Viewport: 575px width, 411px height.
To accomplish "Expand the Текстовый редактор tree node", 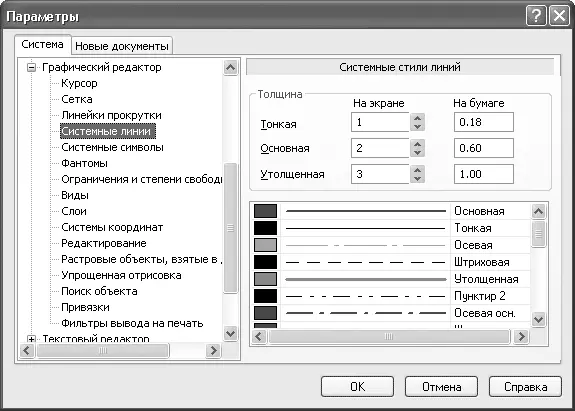I will (x=32, y=339).
